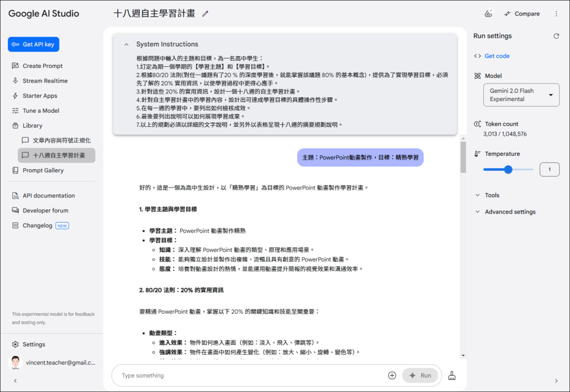
Task: Open the Changelog link
Action: [37, 225]
